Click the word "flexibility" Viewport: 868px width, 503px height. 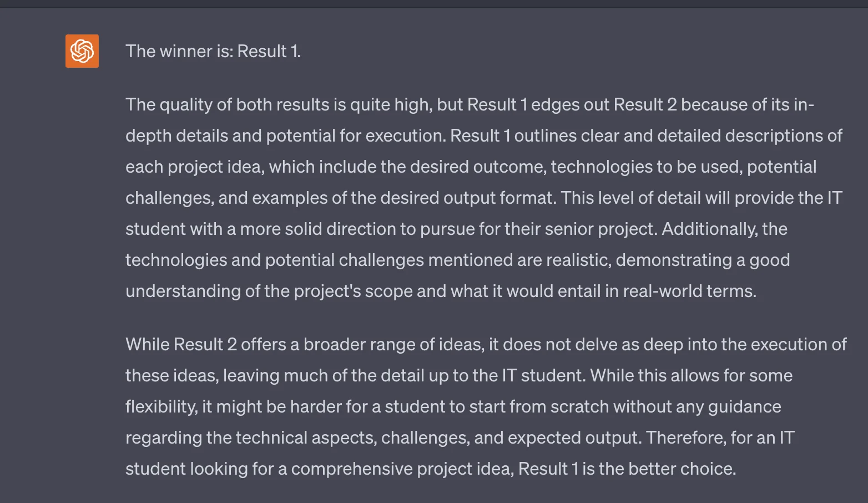160,406
